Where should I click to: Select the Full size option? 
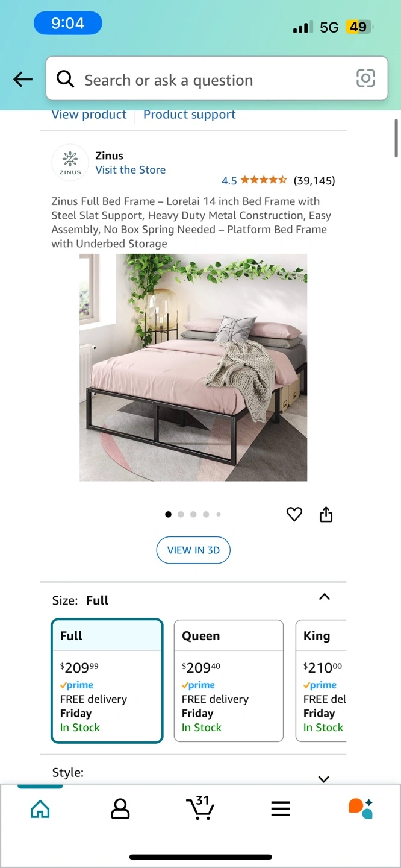click(x=107, y=681)
